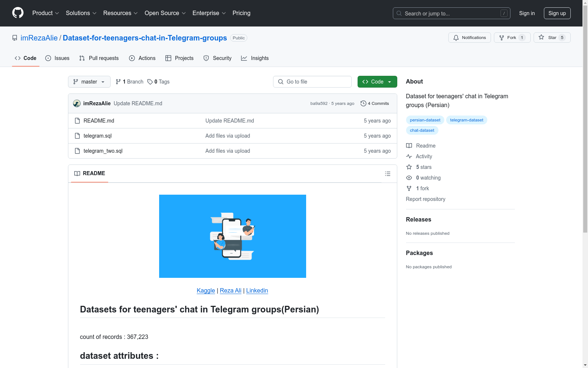Open the Issues tab
588x368 pixels.
57,58
